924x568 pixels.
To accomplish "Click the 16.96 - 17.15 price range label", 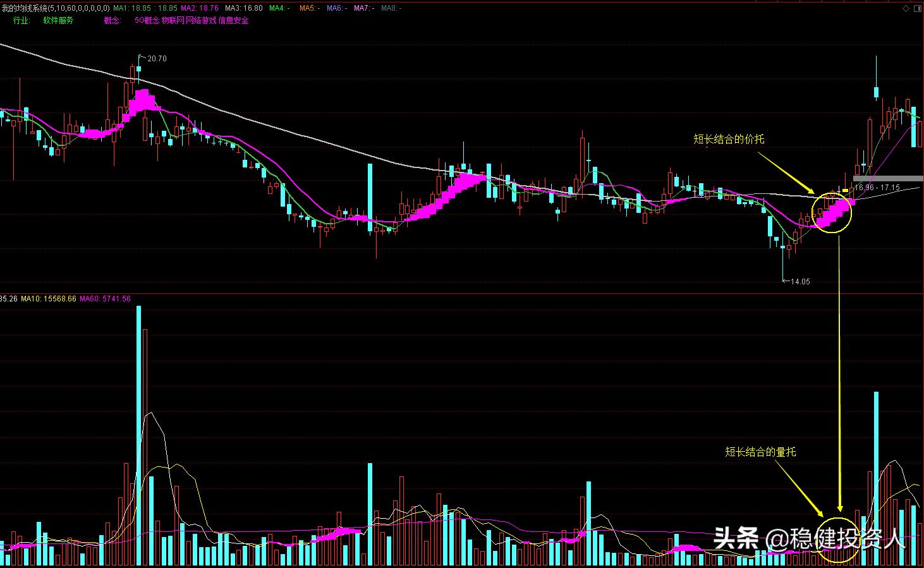I will tap(877, 188).
